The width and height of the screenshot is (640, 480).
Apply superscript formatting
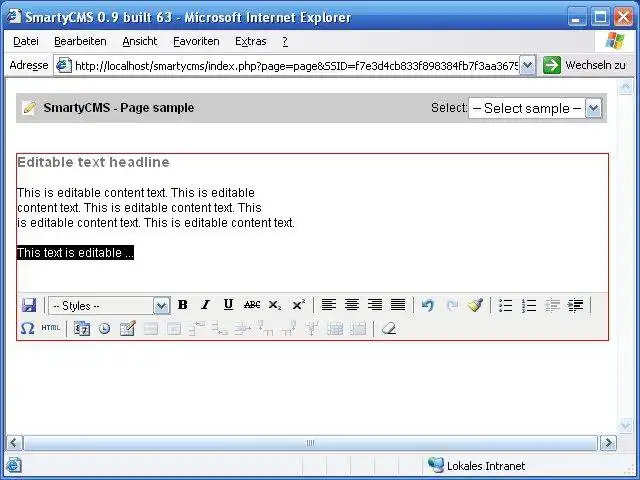click(x=298, y=304)
